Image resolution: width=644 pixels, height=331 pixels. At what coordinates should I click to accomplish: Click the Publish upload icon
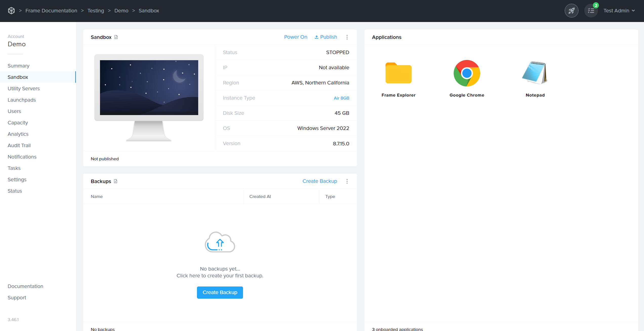pyautogui.click(x=316, y=37)
